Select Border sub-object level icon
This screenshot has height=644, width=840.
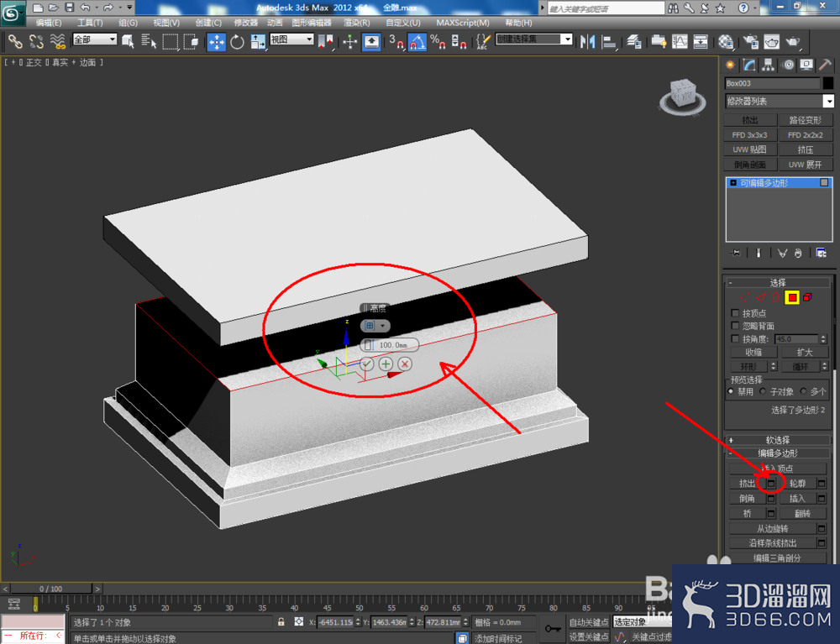[x=775, y=297]
